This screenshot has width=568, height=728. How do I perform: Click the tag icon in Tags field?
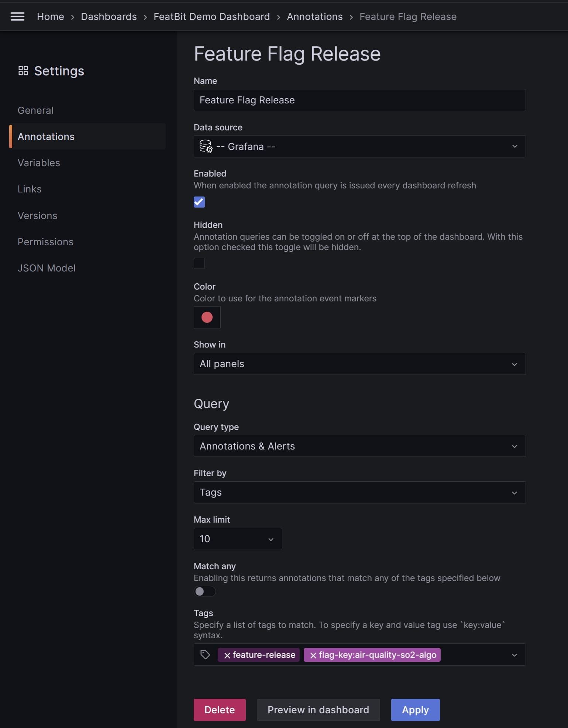pyautogui.click(x=205, y=655)
